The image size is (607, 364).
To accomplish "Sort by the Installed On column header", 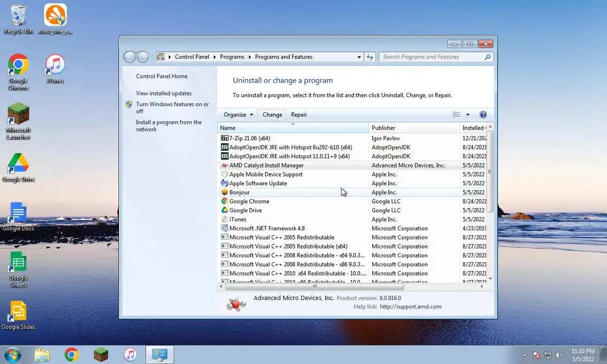I will pos(473,128).
